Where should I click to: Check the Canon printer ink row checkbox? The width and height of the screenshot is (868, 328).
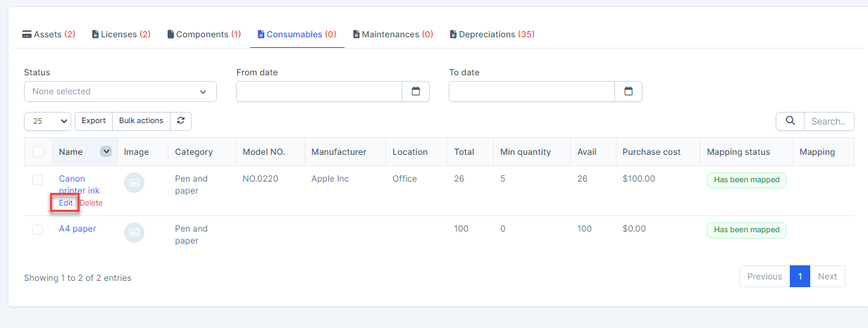(38, 180)
